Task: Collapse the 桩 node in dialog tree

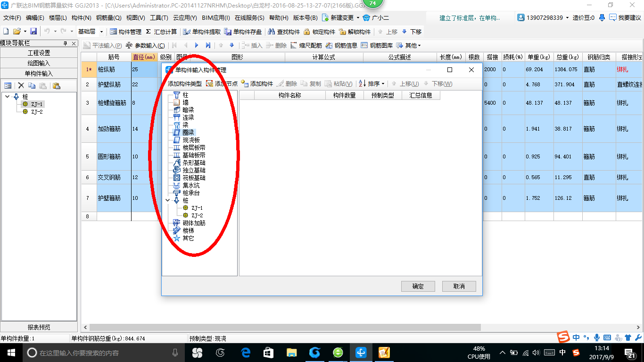Action: pos(168,200)
